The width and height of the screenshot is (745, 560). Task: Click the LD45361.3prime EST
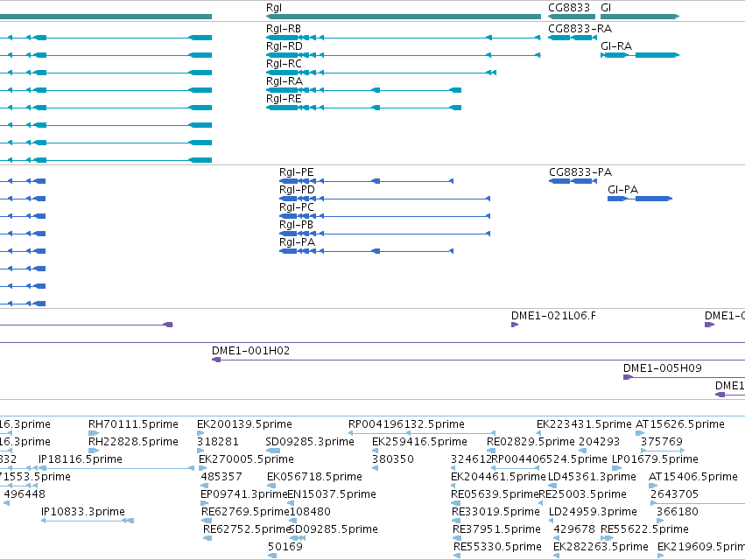click(x=552, y=486)
